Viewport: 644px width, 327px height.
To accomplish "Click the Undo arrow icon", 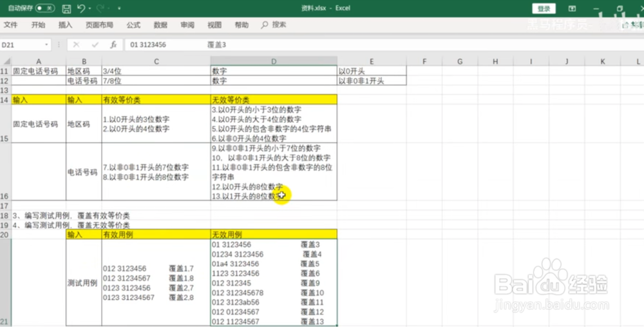I will click(x=80, y=8).
